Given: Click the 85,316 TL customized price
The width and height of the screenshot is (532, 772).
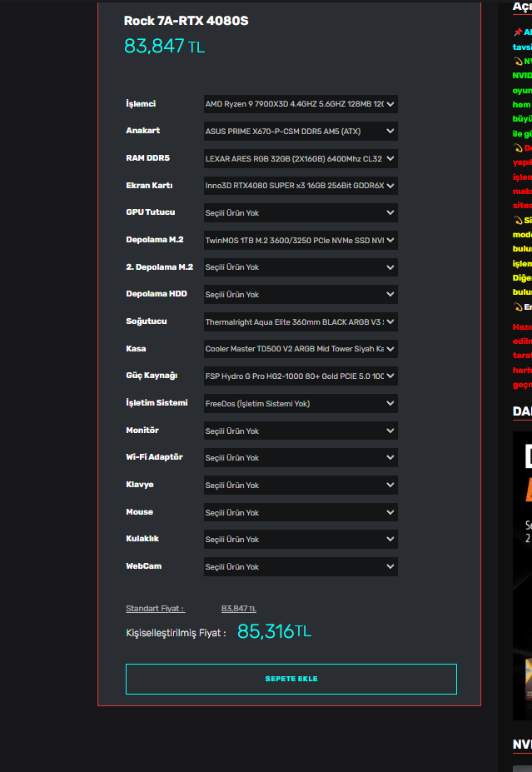Looking at the screenshot, I should pos(274,631).
